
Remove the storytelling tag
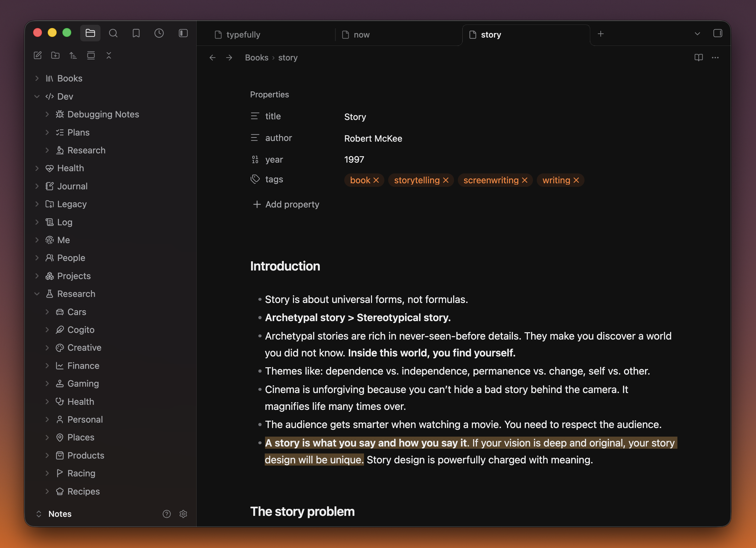click(x=446, y=180)
